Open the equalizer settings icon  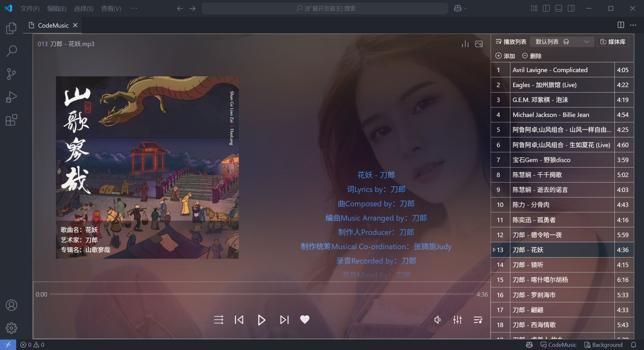click(457, 320)
